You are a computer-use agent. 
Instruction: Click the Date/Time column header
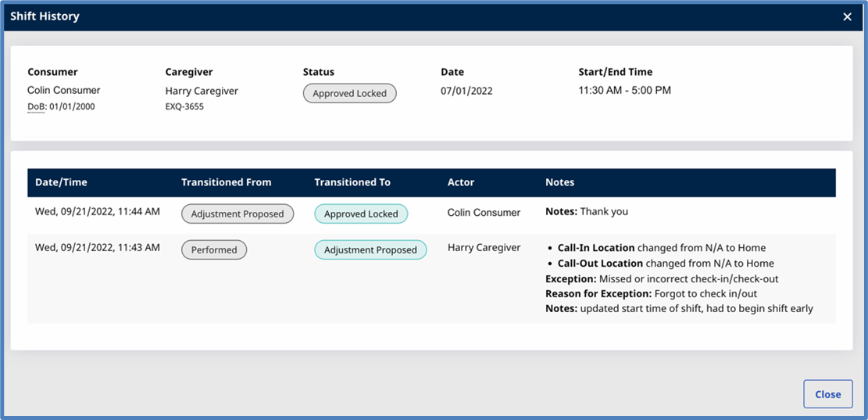61,182
